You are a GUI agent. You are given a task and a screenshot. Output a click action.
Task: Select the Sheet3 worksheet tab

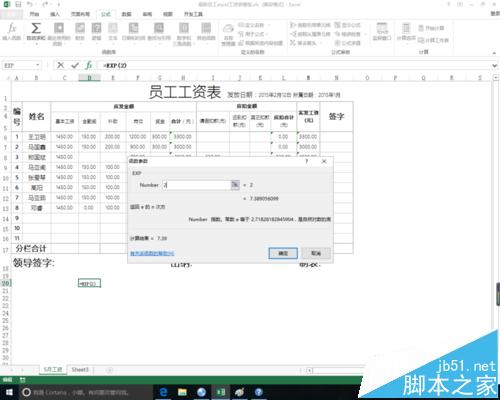(80, 370)
